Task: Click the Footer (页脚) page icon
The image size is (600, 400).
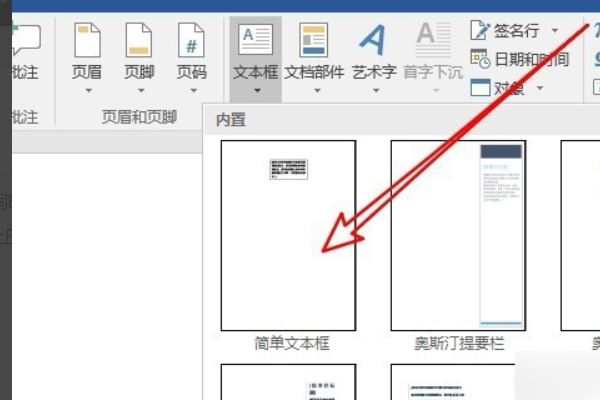Action: point(139,40)
